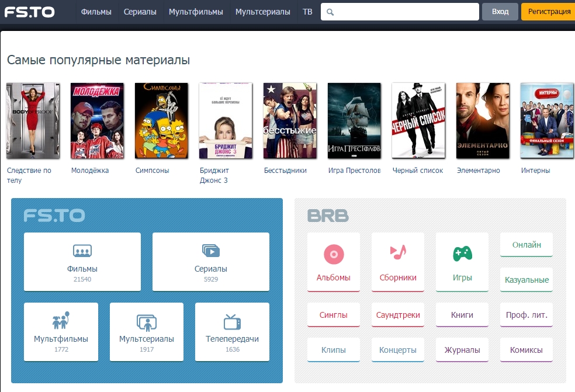This screenshot has width=575, height=392.
Task: Open Фильмы in the top navigation
Action: pos(96,12)
